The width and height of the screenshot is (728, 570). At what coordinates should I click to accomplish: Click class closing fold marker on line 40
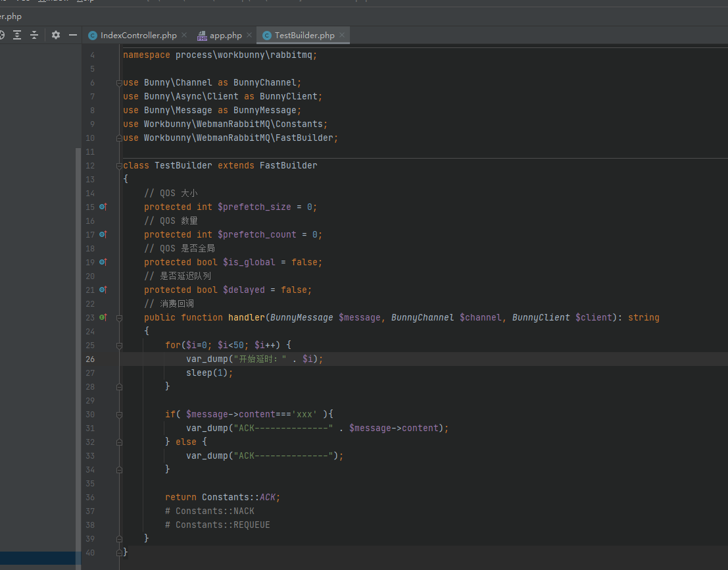pyautogui.click(x=119, y=553)
